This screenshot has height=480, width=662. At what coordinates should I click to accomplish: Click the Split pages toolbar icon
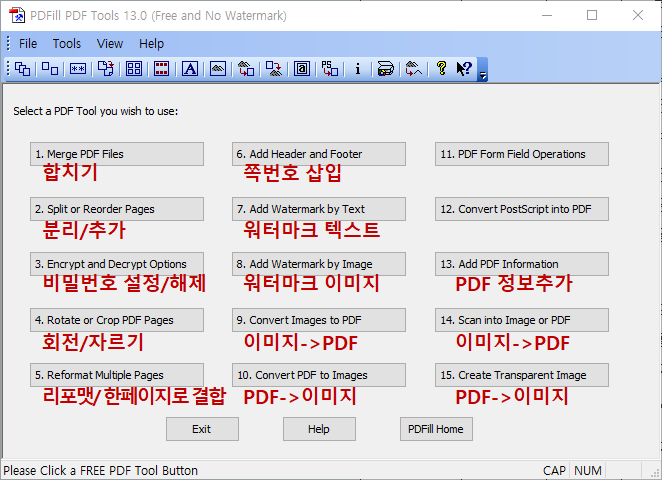click(x=50, y=69)
